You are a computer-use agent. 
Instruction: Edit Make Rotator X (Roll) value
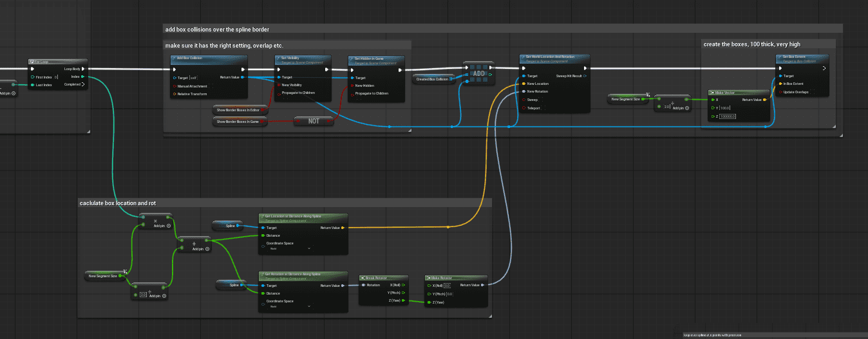446,286
